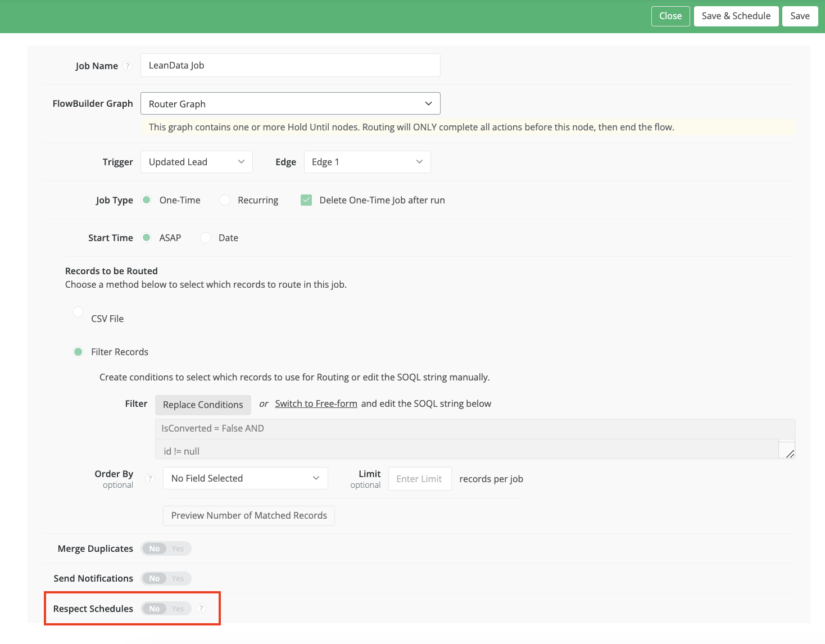The width and height of the screenshot is (825, 644).
Task: Open the FlowBuilder Graph dropdown
Action: (x=290, y=103)
